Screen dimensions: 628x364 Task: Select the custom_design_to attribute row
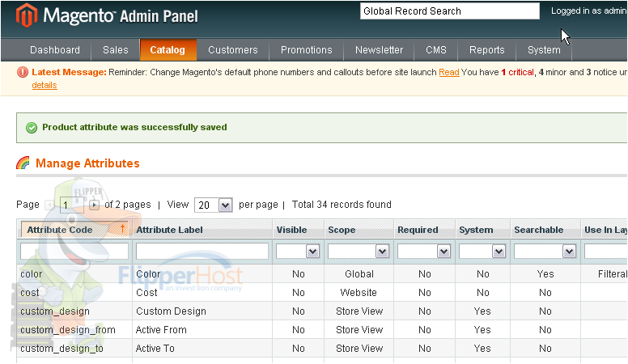(322, 349)
